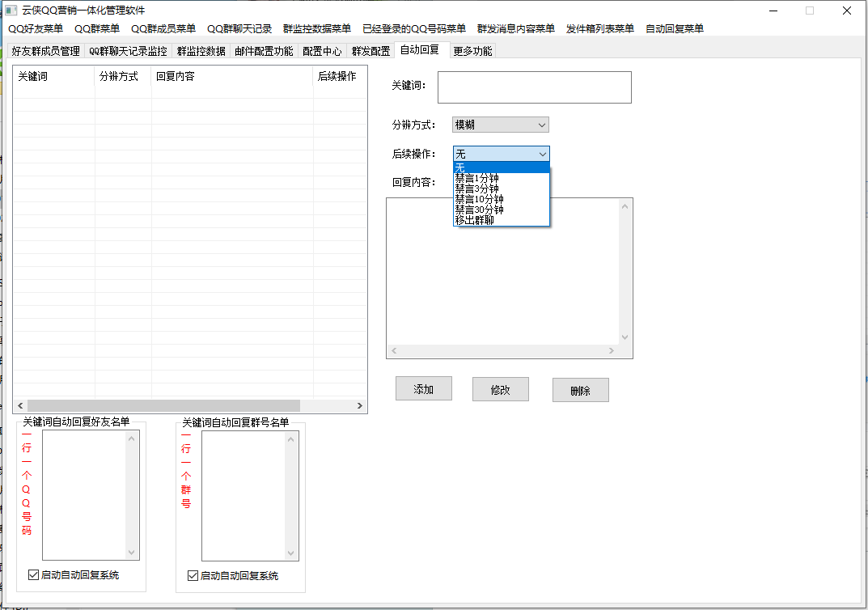Choose 禁言30分钟 from the dropdown list
Screen dimensions: 868x610
coord(501,210)
